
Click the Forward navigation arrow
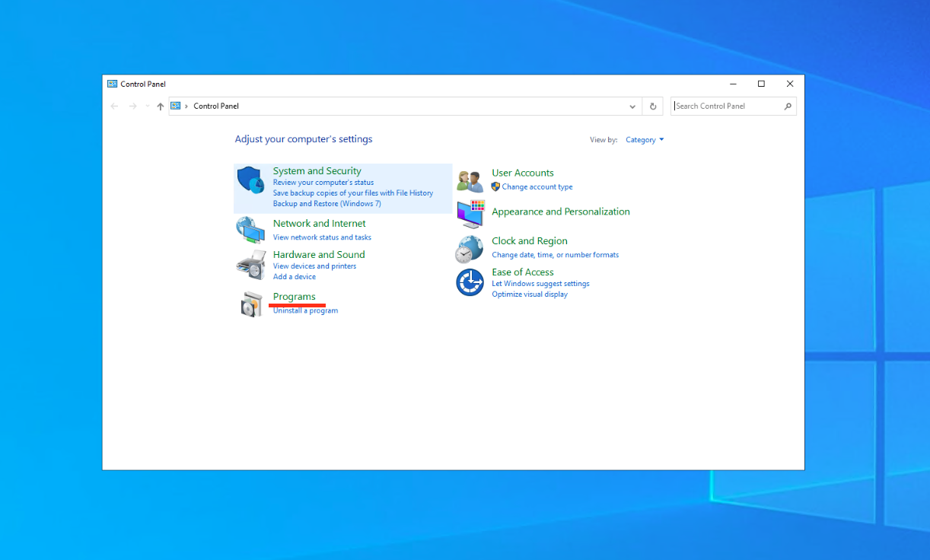point(132,107)
